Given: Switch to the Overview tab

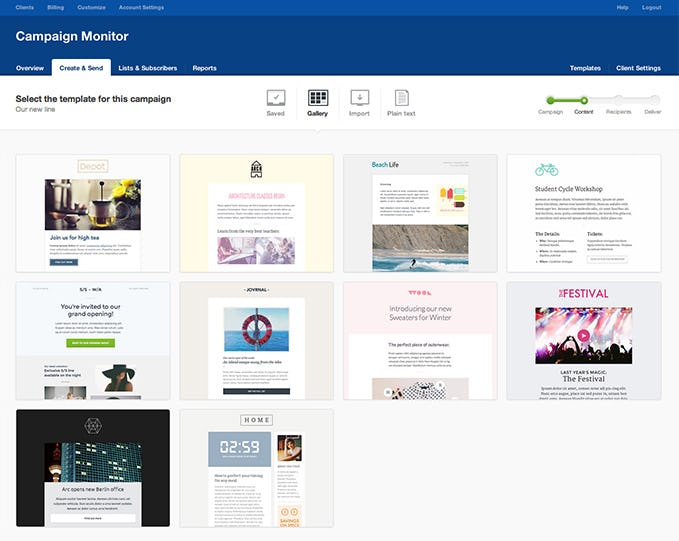Looking at the screenshot, I should pyautogui.click(x=30, y=68).
